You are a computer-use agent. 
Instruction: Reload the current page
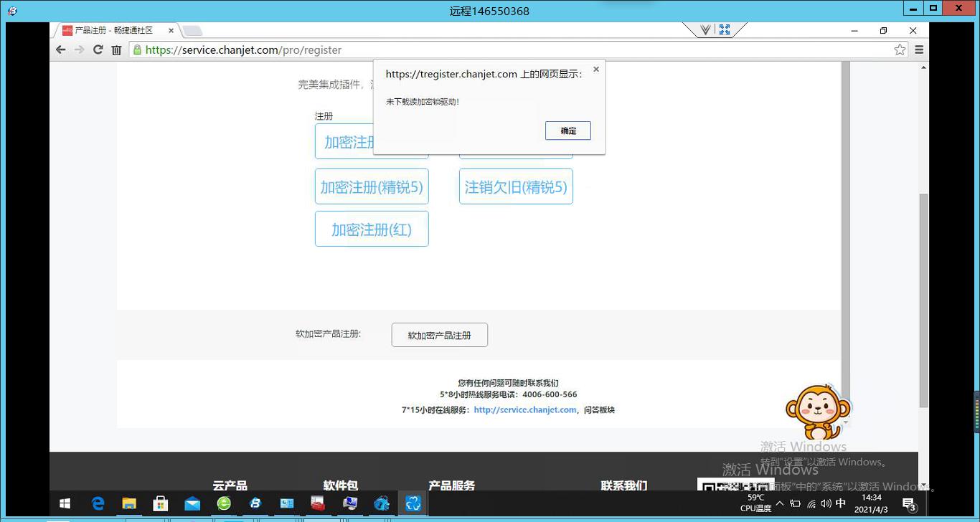click(x=98, y=49)
